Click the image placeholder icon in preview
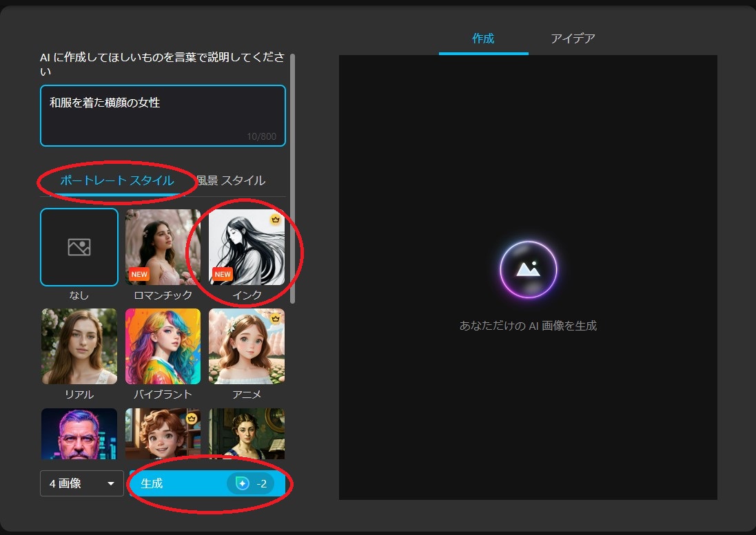Image resolution: width=756 pixels, height=535 pixels. click(528, 270)
